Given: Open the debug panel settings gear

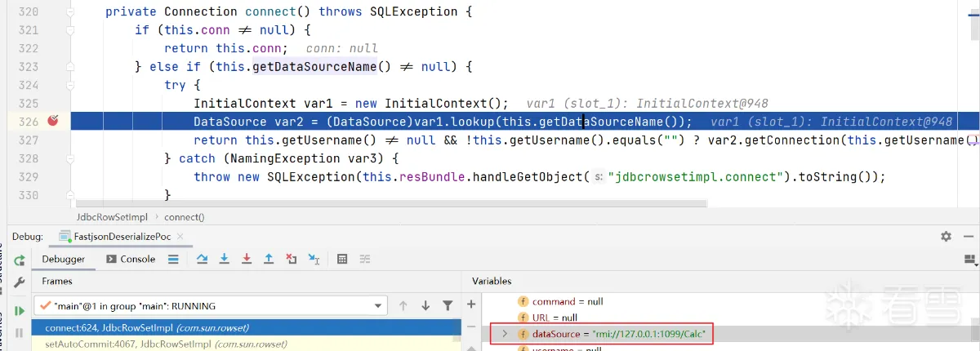Looking at the screenshot, I should pyautogui.click(x=946, y=236).
